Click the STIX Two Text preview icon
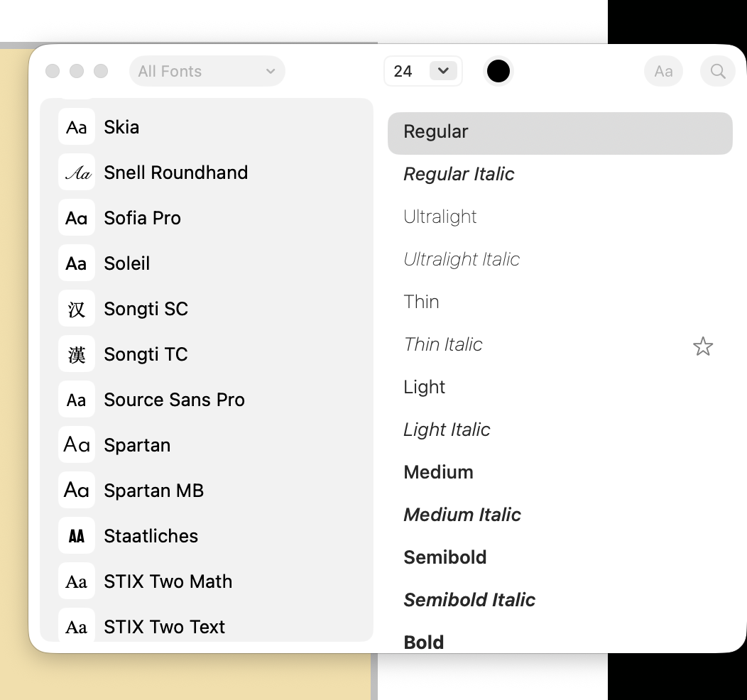Viewport: 747px width, 700px height. [77, 625]
